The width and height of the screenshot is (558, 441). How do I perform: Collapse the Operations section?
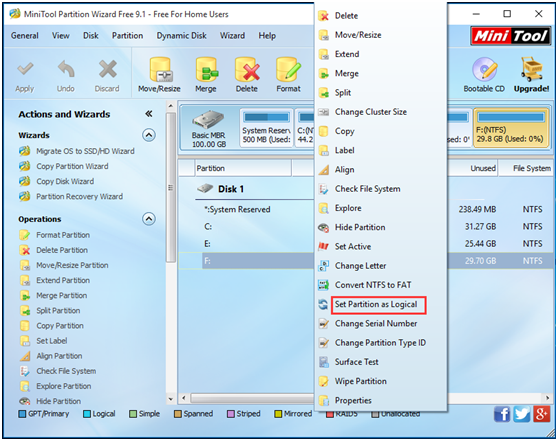coord(149,219)
